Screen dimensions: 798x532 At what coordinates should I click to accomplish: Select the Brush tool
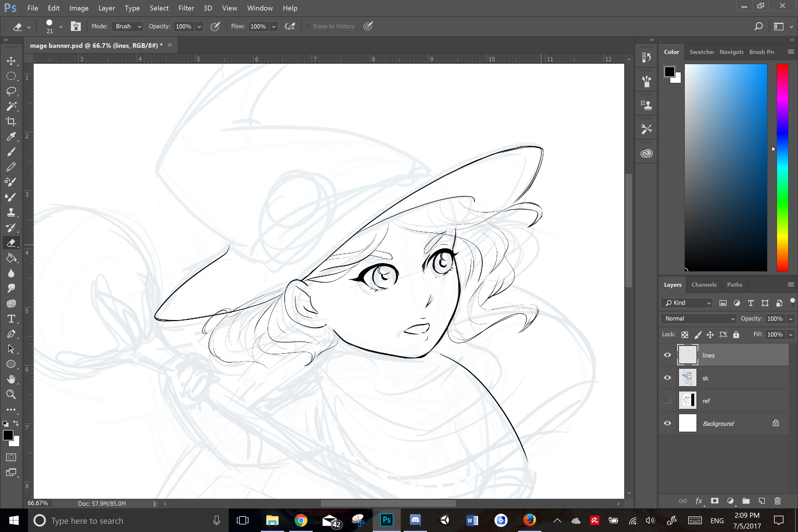[x=11, y=152]
